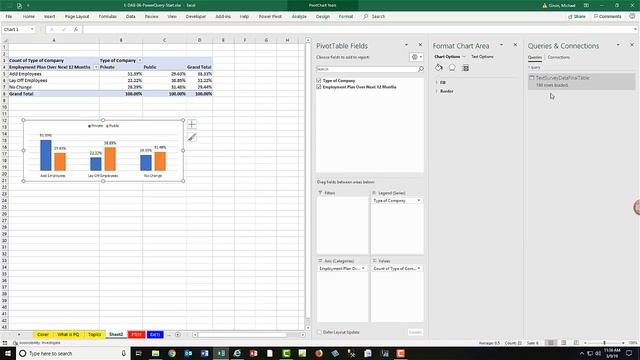Open the Chart Options dropdown arrow
Viewport: 640px width, 360px height.
click(464, 57)
